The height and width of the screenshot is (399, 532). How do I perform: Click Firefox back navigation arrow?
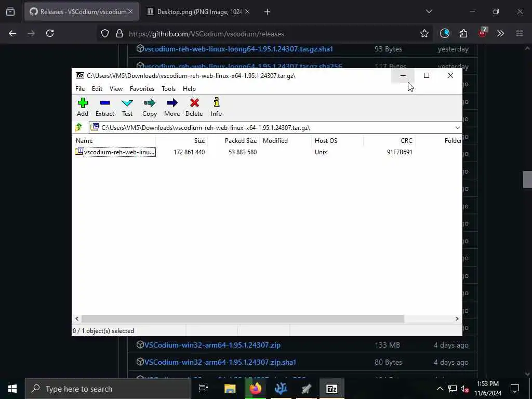click(12, 33)
